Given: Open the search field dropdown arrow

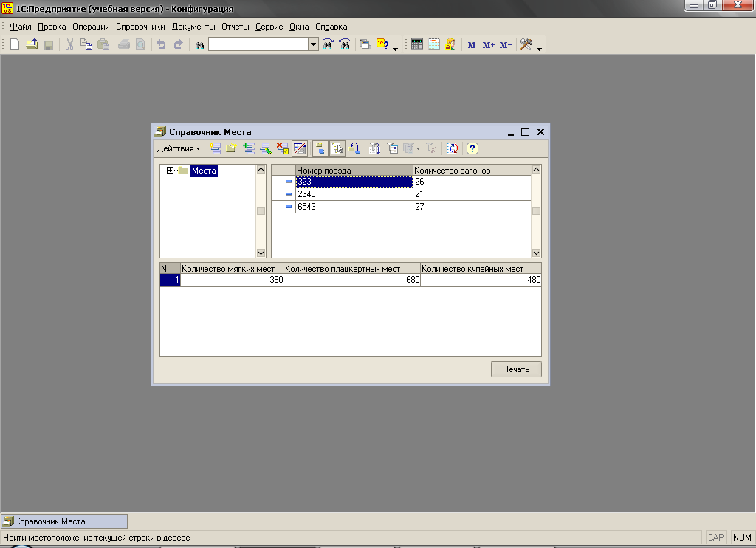Looking at the screenshot, I should 313,45.
